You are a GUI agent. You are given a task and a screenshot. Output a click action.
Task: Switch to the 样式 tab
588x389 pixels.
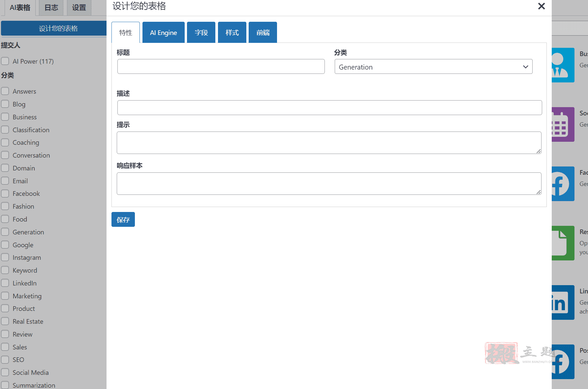point(232,32)
